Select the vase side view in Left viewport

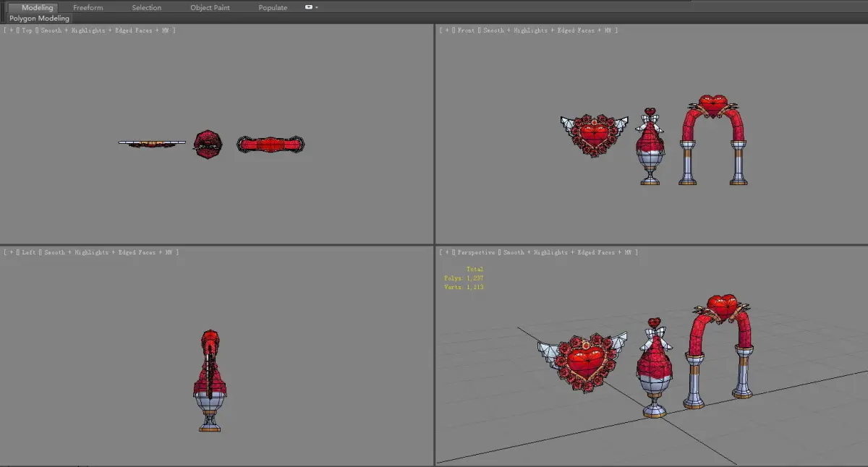(x=210, y=381)
